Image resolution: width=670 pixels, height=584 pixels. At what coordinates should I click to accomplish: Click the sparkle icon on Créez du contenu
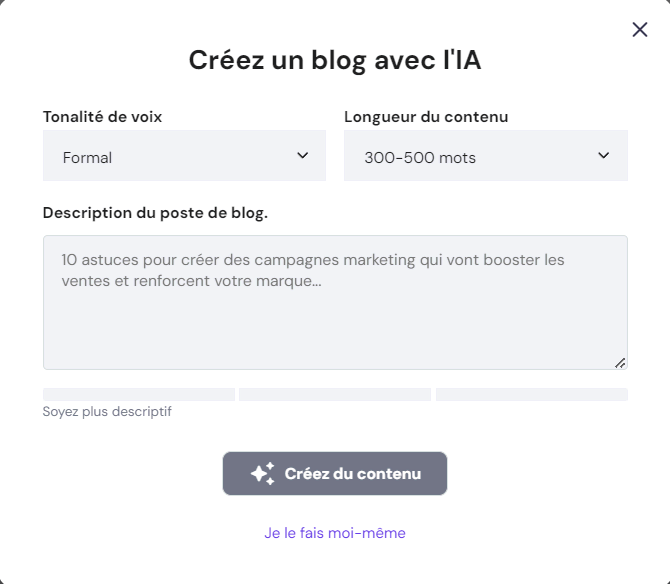pyautogui.click(x=262, y=474)
